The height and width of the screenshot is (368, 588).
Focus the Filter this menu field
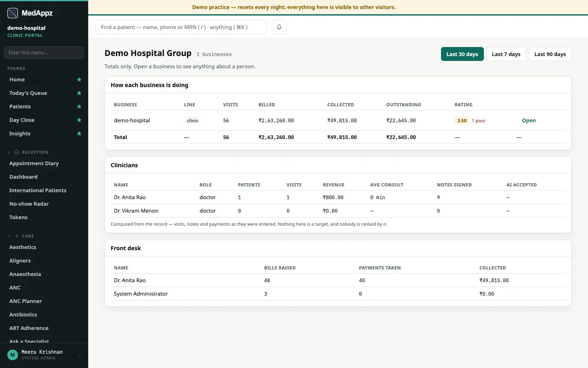pos(44,52)
